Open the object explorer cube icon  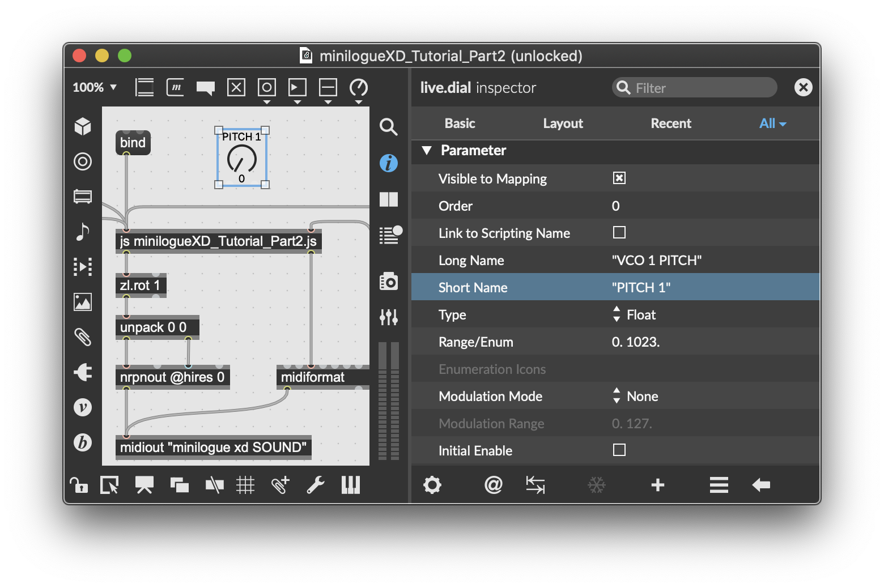coord(83,126)
